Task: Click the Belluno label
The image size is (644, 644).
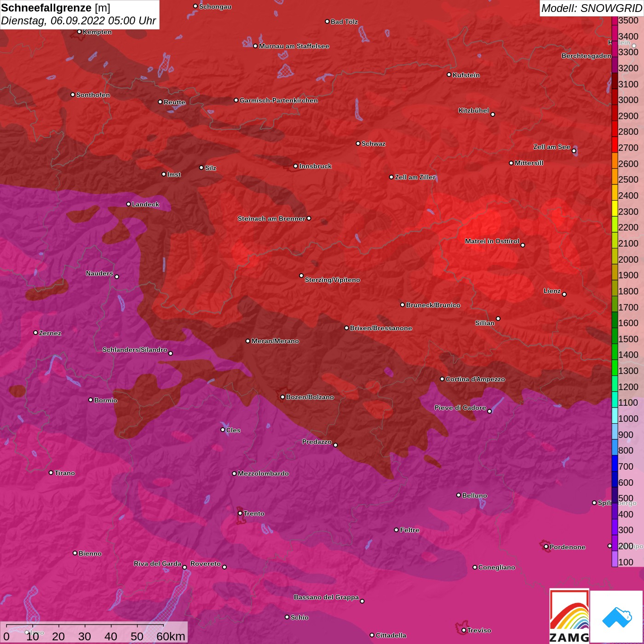Action: pos(475,495)
